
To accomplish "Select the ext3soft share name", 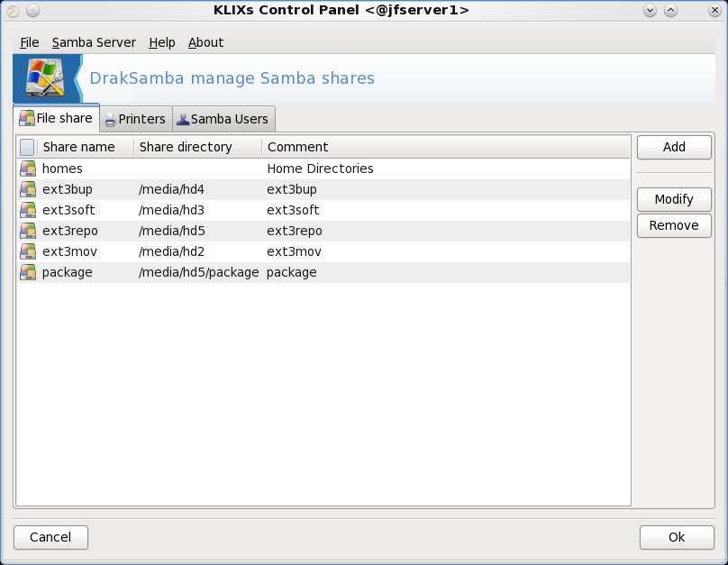I will point(68,210).
